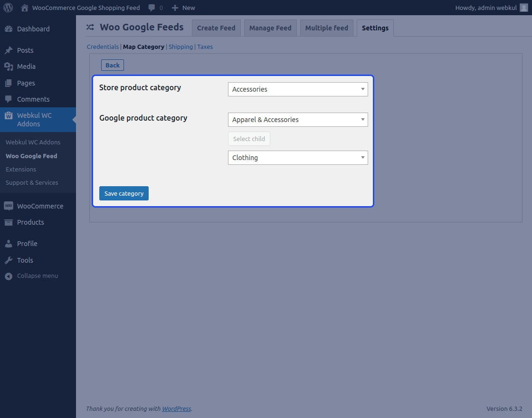Expand the Apparel & Accessories dropdown
The height and width of the screenshot is (418, 532).
click(x=298, y=120)
